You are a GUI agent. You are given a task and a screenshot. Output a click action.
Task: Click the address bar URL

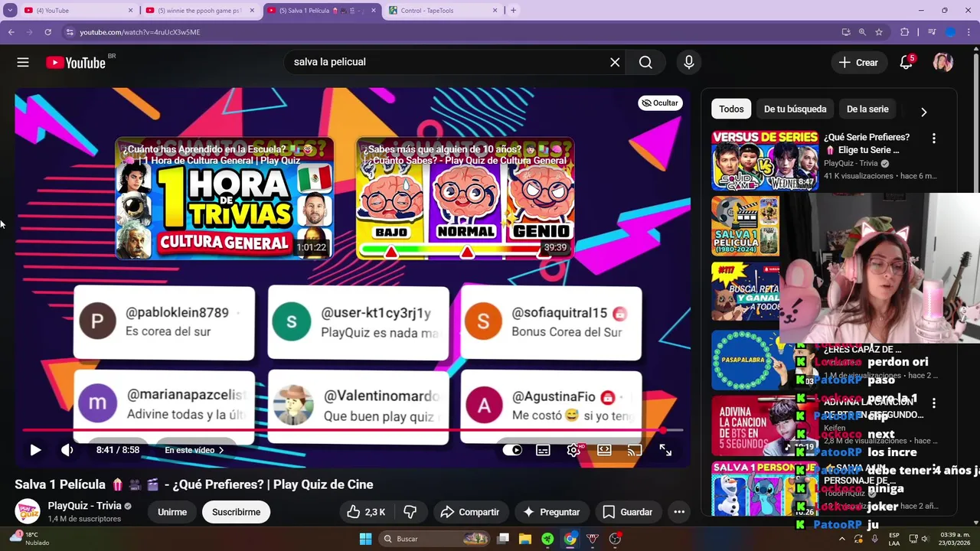(x=140, y=32)
